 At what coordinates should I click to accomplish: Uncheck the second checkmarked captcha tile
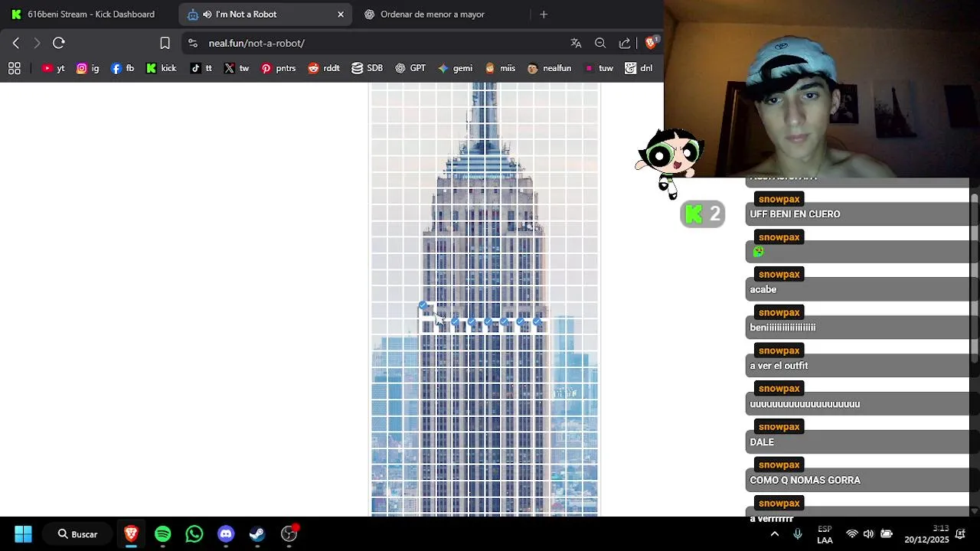tap(455, 321)
